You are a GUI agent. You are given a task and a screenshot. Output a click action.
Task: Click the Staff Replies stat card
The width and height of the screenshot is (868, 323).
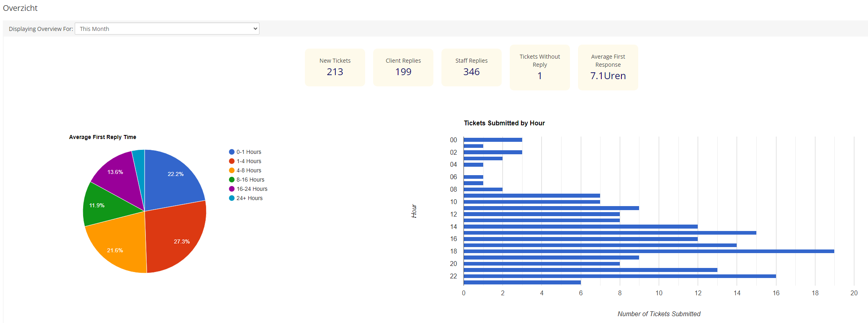471,67
